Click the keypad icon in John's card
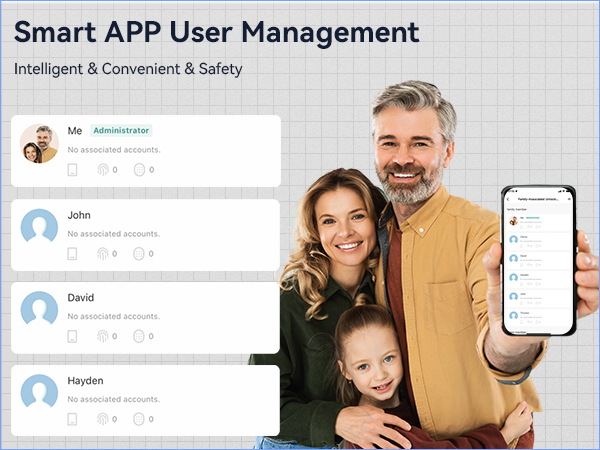Screen dimensions: 600x450 coord(139,253)
